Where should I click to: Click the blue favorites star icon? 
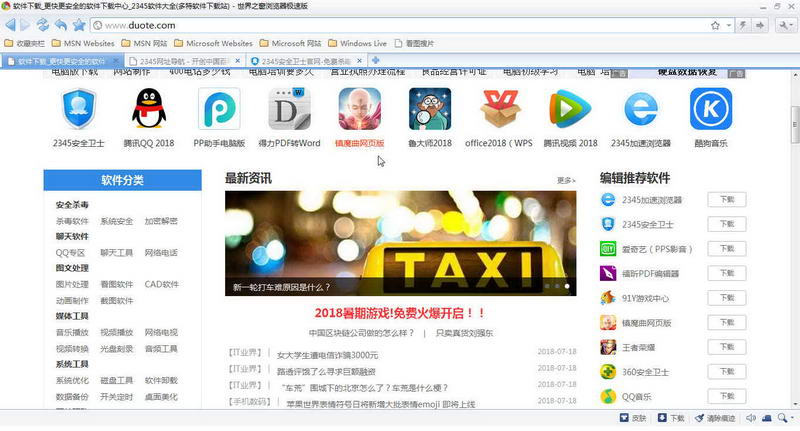coord(79,24)
